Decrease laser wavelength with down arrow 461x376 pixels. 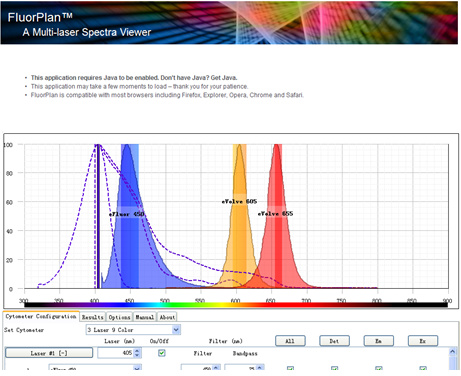138,355
